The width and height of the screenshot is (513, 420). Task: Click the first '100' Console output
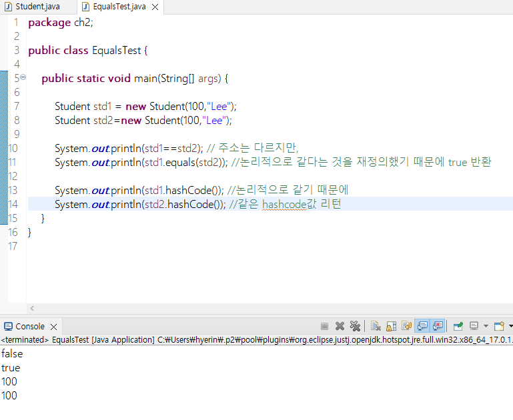click(x=9, y=381)
